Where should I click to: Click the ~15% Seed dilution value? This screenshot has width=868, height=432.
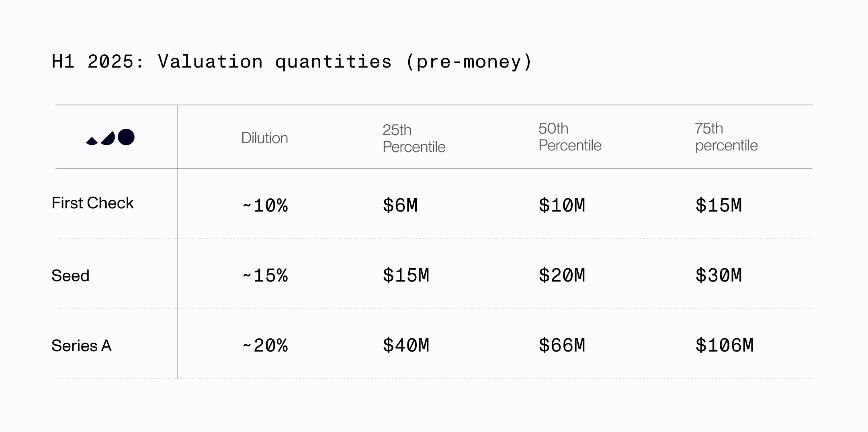tap(265, 276)
